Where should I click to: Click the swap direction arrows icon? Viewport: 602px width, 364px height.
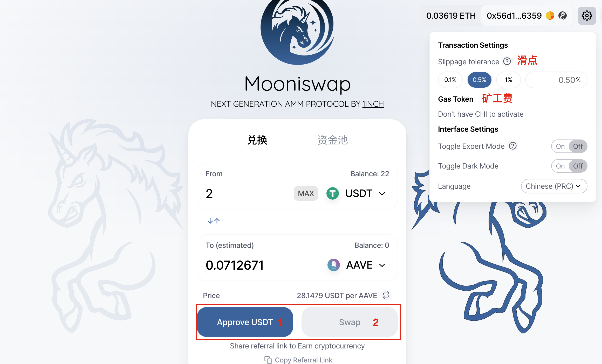coord(214,221)
